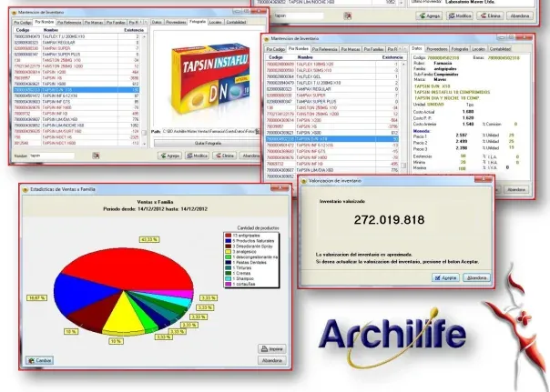The width and height of the screenshot is (550, 392).
Task: Click Agrega button in top window
Action: coord(429,15)
